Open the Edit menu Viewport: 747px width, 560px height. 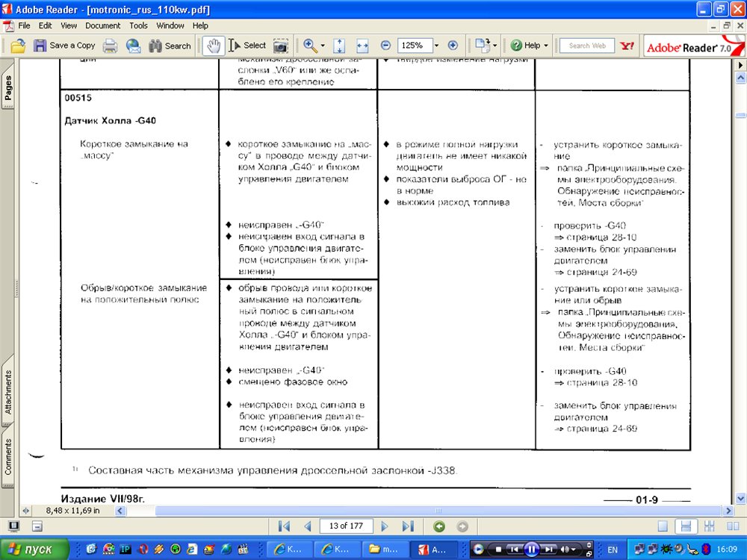(x=46, y=25)
